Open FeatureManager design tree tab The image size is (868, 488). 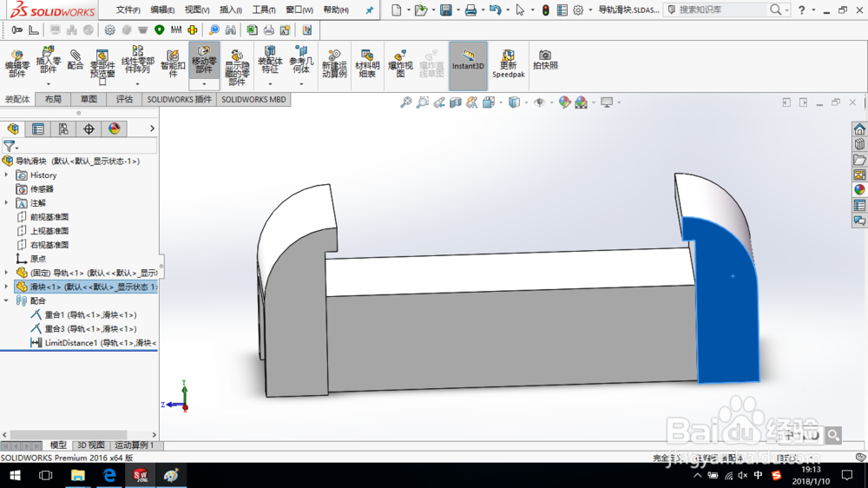click(x=13, y=129)
